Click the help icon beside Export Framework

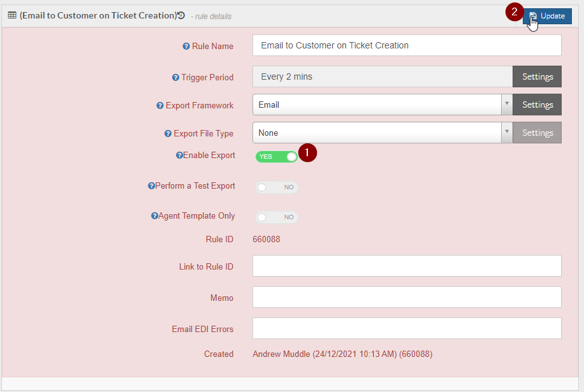point(160,106)
